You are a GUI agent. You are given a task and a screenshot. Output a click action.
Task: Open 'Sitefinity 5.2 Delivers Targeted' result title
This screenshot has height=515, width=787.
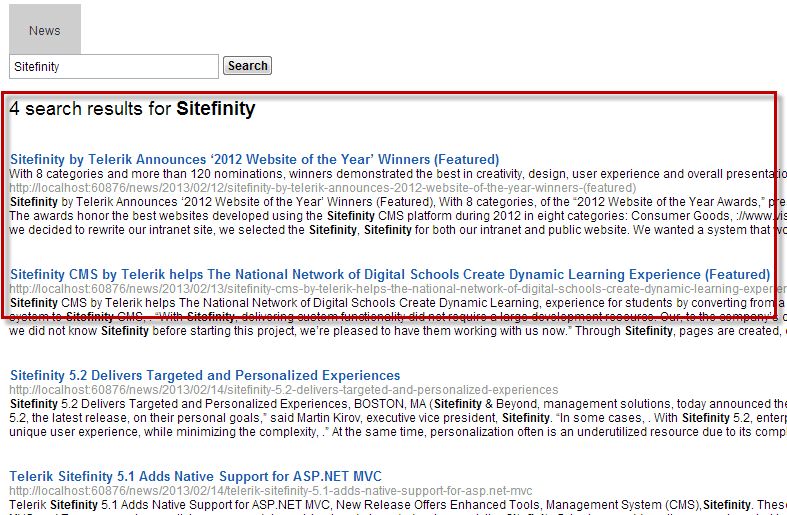tap(205, 376)
